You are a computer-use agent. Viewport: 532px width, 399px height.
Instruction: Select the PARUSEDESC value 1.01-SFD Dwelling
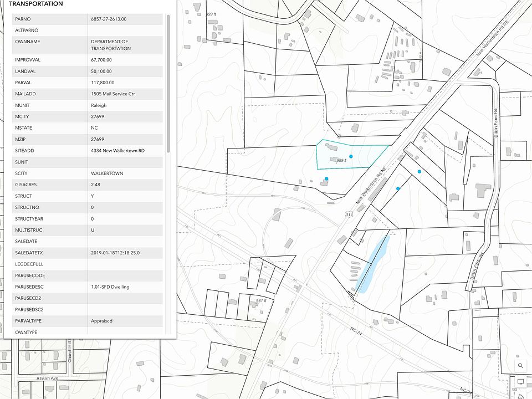[x=111, y=287]
